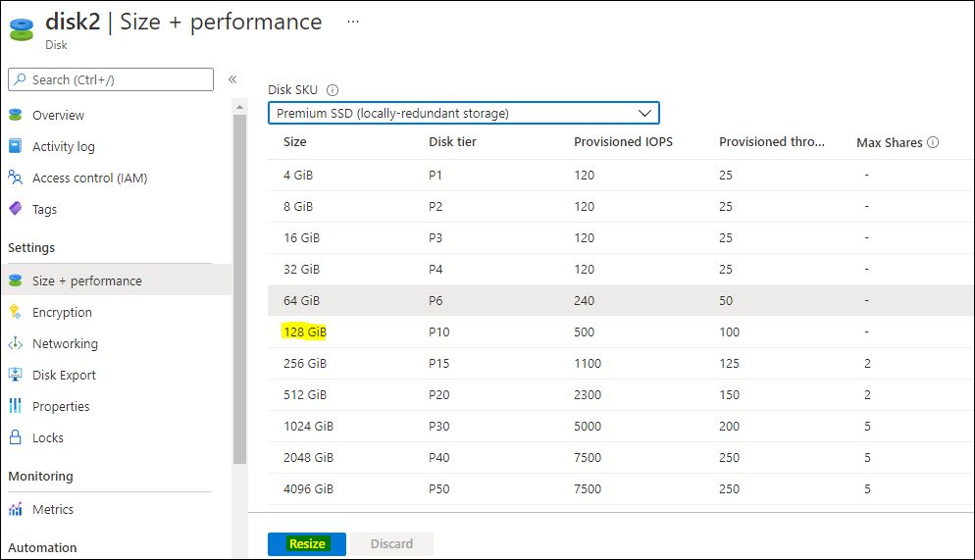Select the highlighted 128 GiB size
975x560 pixels.
[x=305, y=331]
